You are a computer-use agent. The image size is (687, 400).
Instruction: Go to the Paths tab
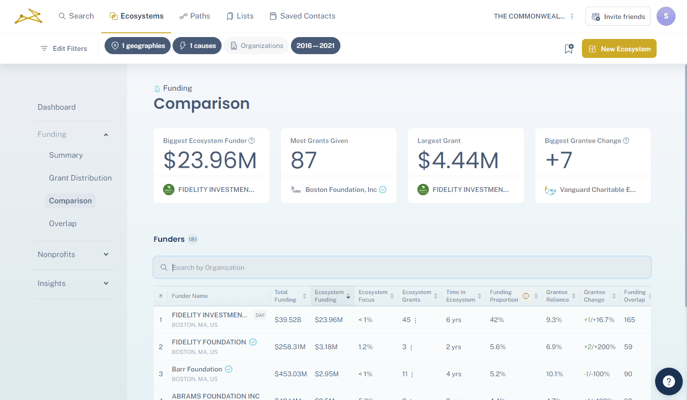(x=195, y=16)
